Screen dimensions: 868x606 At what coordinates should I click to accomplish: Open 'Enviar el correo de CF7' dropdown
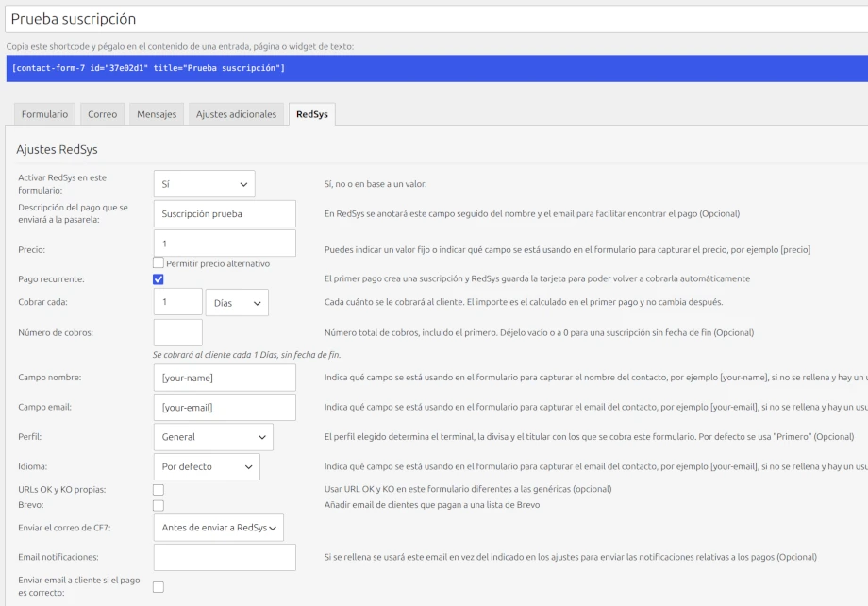pyautogui.click(x=219, y=528)
